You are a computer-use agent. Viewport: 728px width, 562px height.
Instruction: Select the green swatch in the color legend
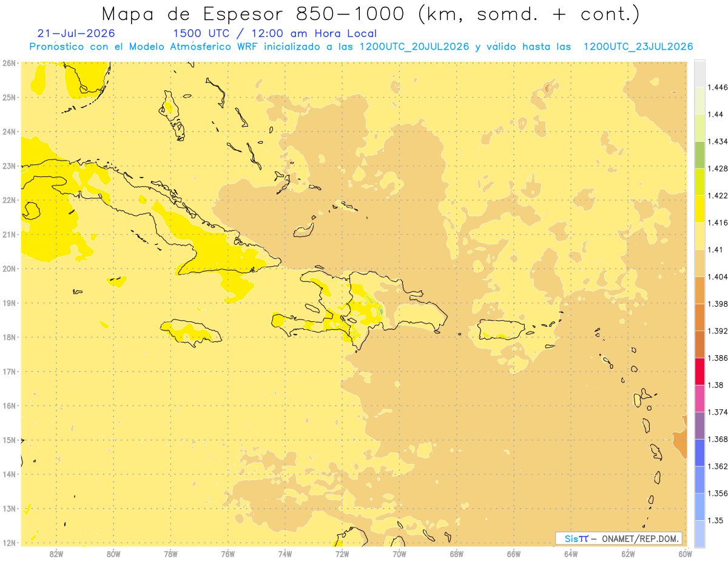[699, 155]
